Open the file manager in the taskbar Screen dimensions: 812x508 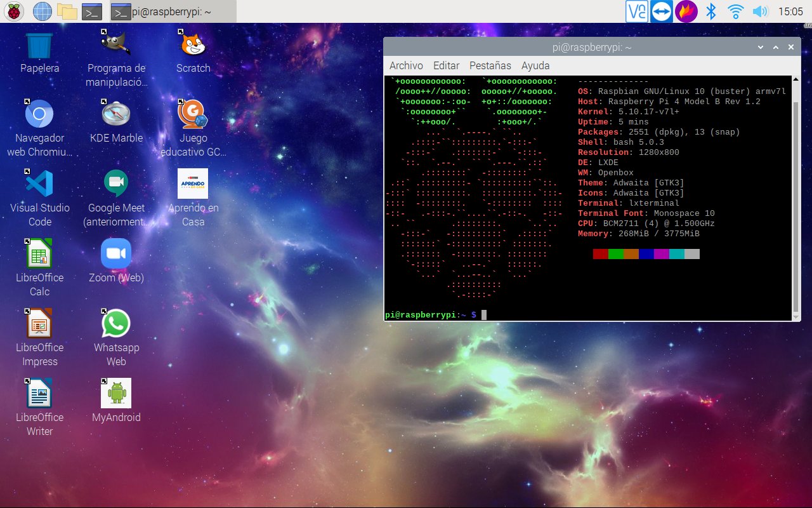click(67, 11)
